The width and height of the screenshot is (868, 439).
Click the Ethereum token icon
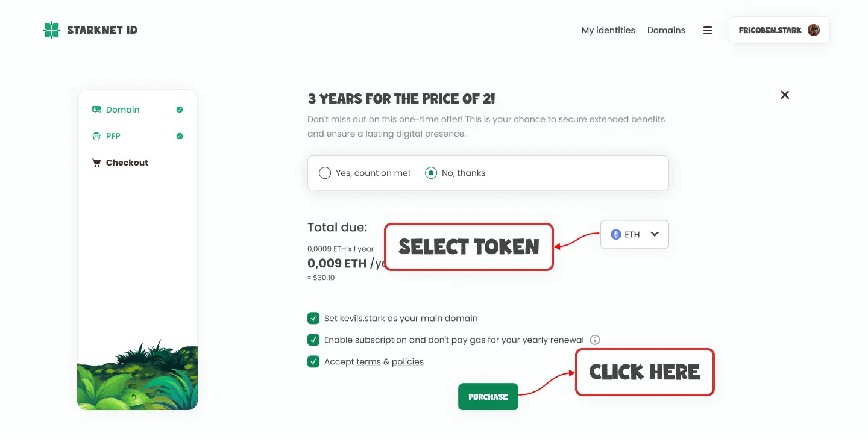pyautogui.click(x=616, y=234)
